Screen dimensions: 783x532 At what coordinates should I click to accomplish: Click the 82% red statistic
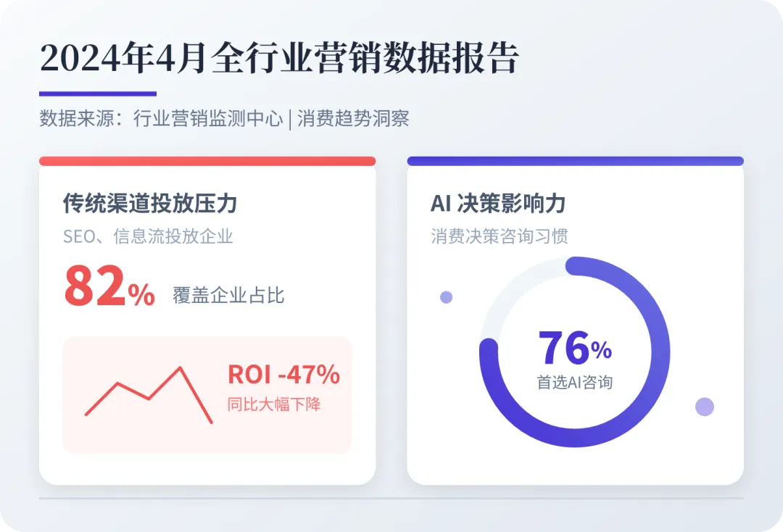(x=109, y=286)
